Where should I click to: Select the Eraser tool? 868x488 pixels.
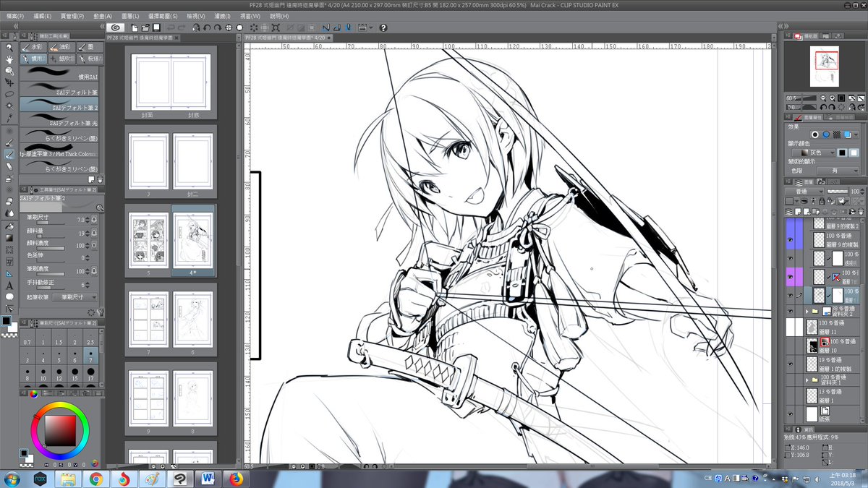pyautogui.click(x=9, y=166)
